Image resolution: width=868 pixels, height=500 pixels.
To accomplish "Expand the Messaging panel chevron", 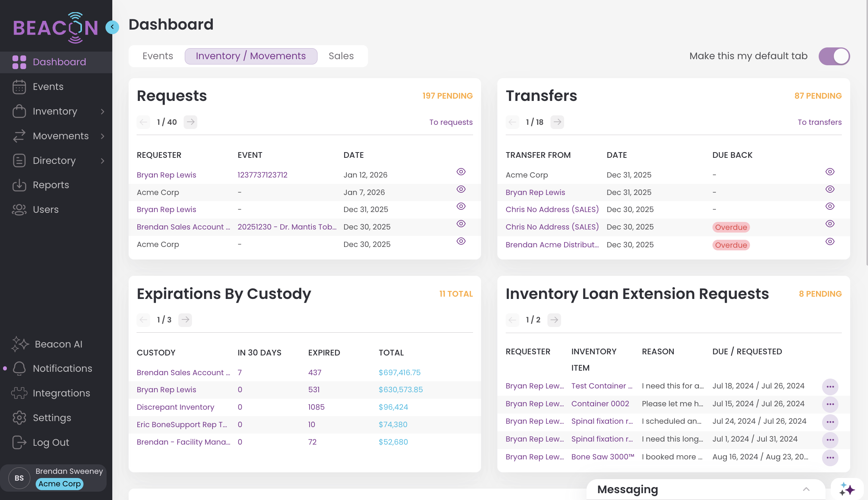I will 806,489.
